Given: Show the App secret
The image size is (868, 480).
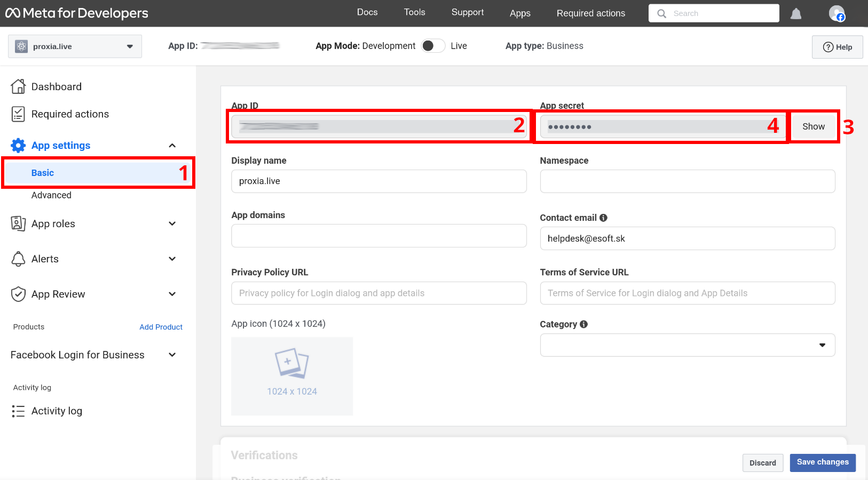Looking at the screenshot, I should pos(813,126).
